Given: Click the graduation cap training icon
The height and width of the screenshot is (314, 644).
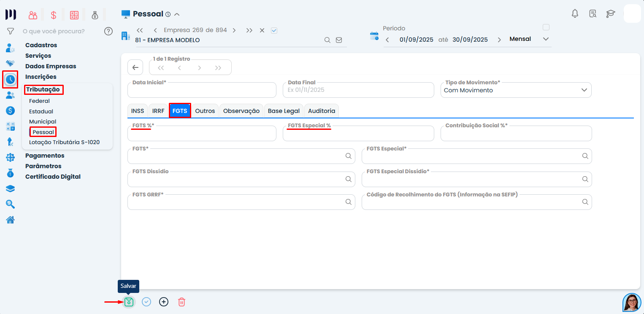Looking at the screenshot, I should pyautogui.click(x=610, y=13).
